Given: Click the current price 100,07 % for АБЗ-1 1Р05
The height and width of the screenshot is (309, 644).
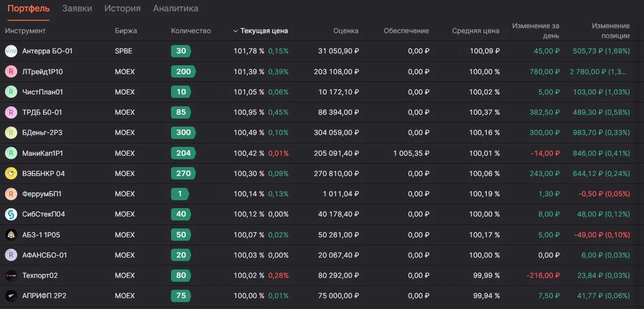Looking at the screenshot, I should tap(249, 235).
